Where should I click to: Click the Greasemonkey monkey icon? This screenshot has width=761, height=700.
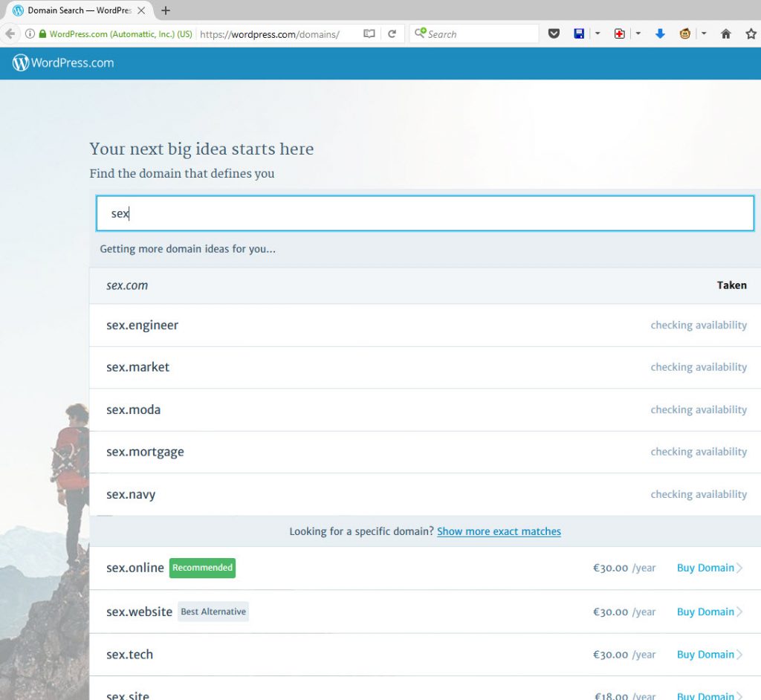(684, 33)
